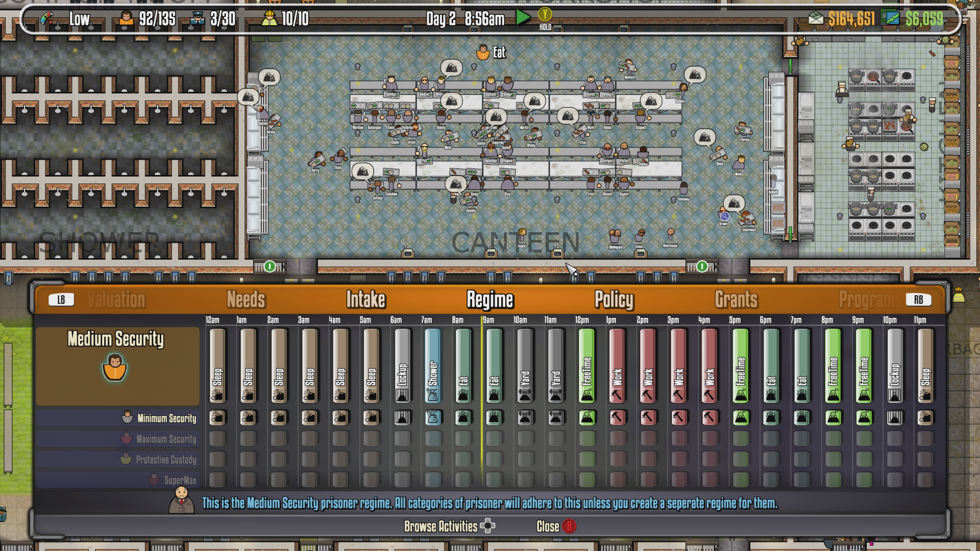Screen dimensions: 980x551
Task: Click Minimum Security 2pm work square
Action: point(648,418)
